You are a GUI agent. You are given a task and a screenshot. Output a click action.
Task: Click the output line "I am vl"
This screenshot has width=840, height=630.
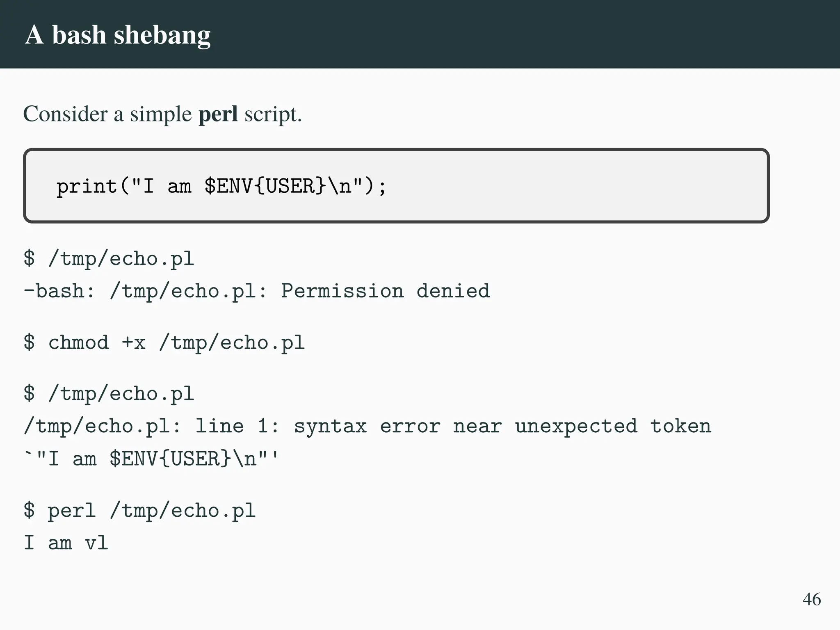(x=66, y=543)
